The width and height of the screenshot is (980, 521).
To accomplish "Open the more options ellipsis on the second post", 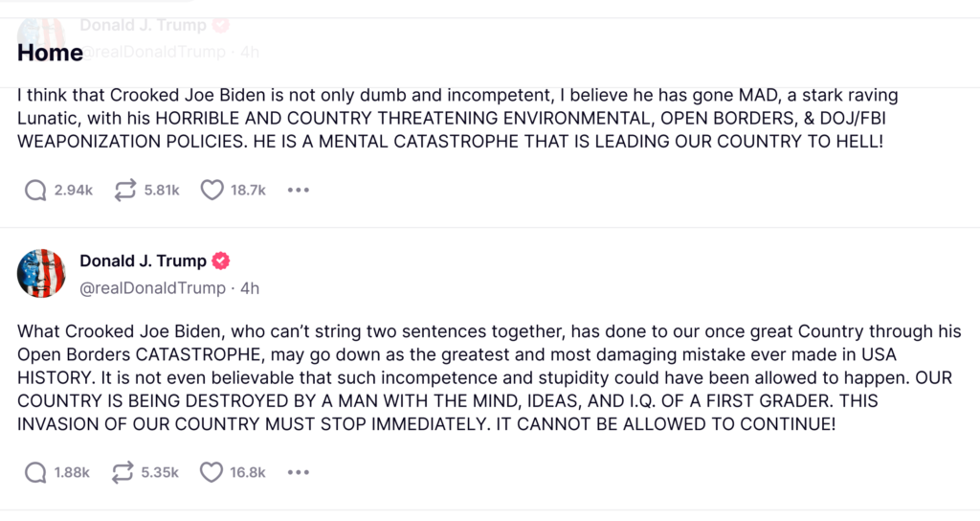I will pyautogui.click(x=299, y=472).
